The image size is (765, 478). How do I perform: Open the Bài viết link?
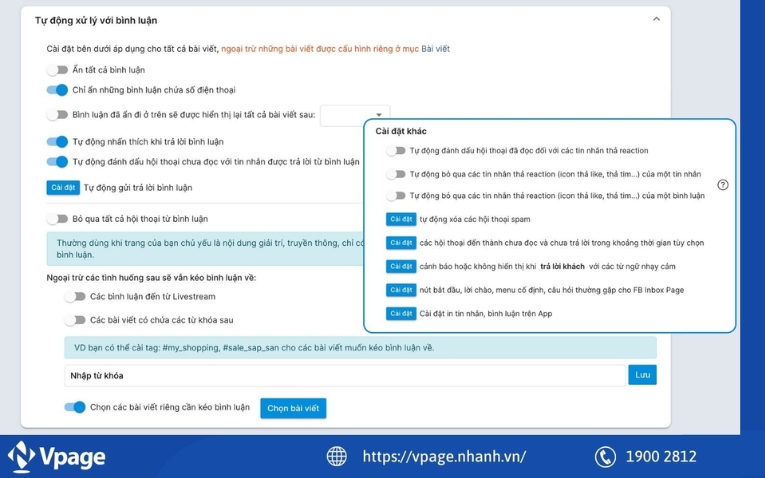coord(435,49)
